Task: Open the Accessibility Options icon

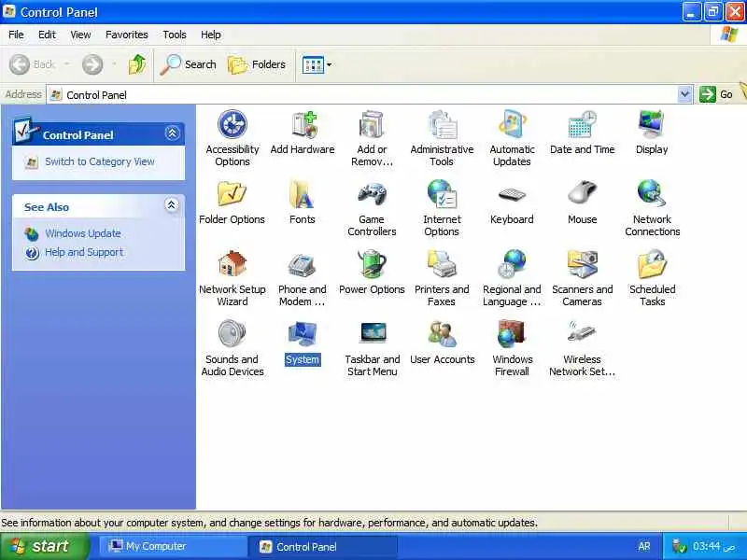Action: click(x=232, y=138)
